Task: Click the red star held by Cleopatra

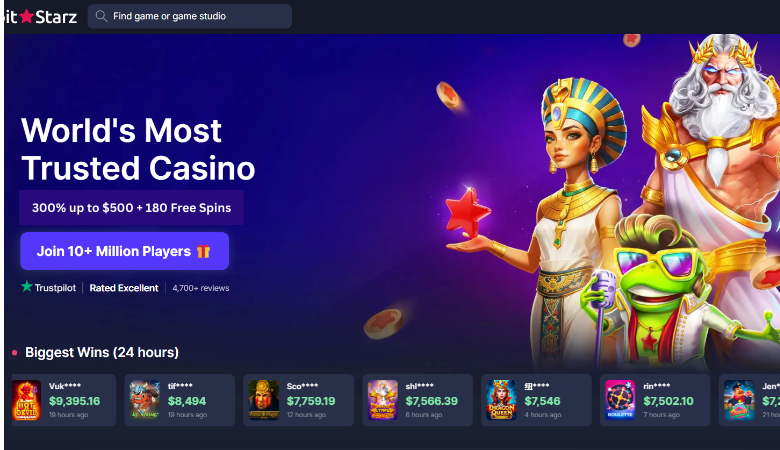Action: 468,212
